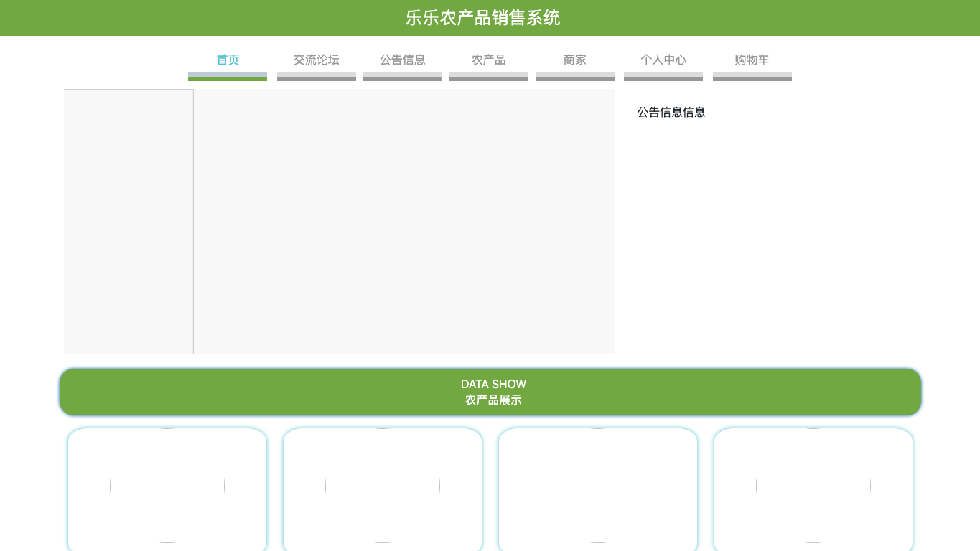Click the narrow left sidebar panel
Screen dimensions: 980x551
click(x=129, y=222)
